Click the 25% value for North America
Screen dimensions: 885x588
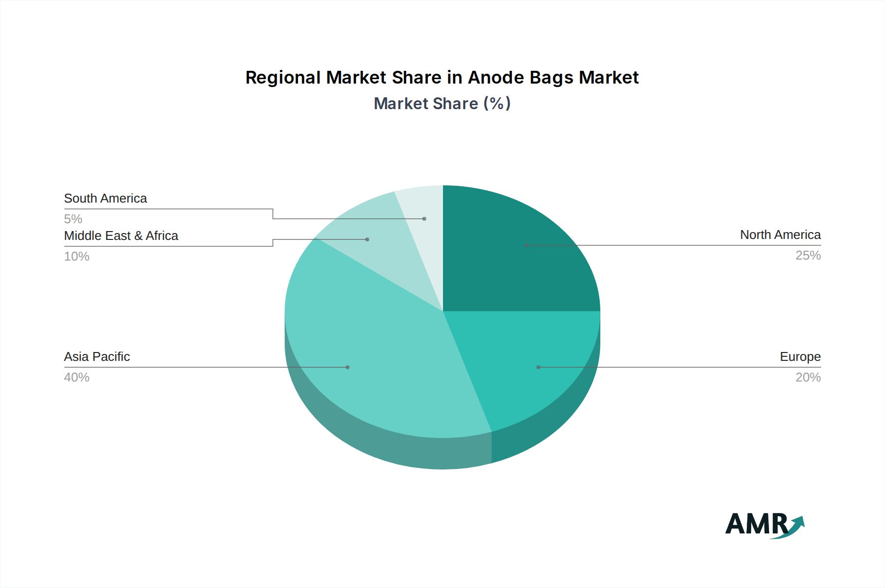point(808,256)
